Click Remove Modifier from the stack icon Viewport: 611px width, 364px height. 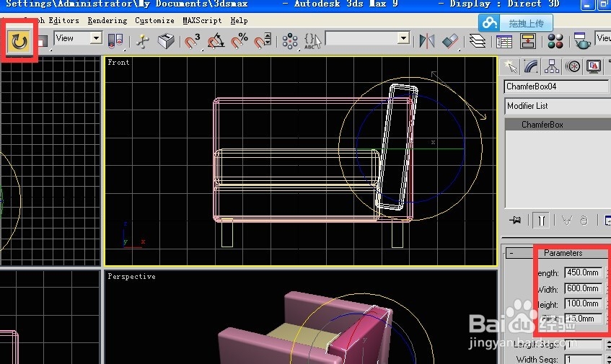click(584, 221)
